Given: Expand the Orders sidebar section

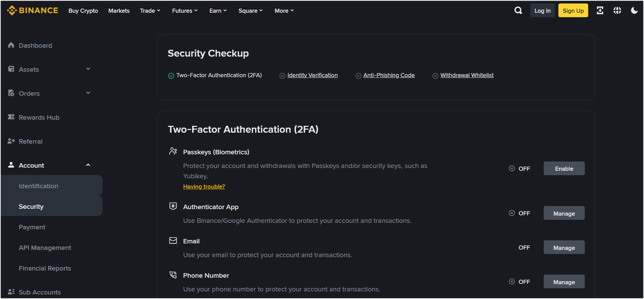Looking at the screenshot, I should (x=88, y=93).
